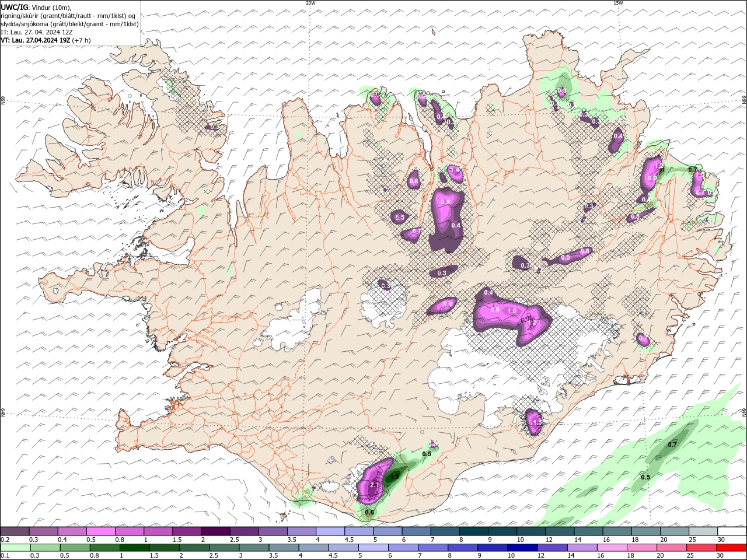
Task: Select the magenta 1–1.5 swatch in upper legend
Action: [x=158, y=531]
